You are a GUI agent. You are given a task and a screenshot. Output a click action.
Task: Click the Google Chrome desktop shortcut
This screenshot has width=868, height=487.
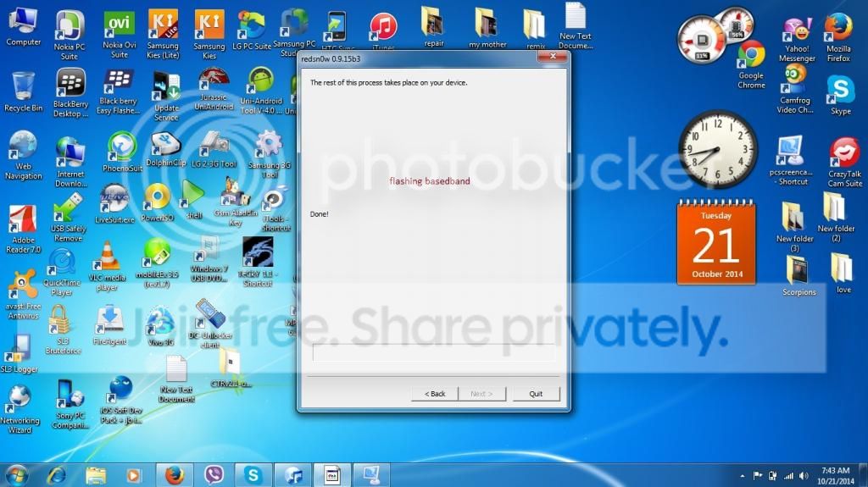pos(751,59)
